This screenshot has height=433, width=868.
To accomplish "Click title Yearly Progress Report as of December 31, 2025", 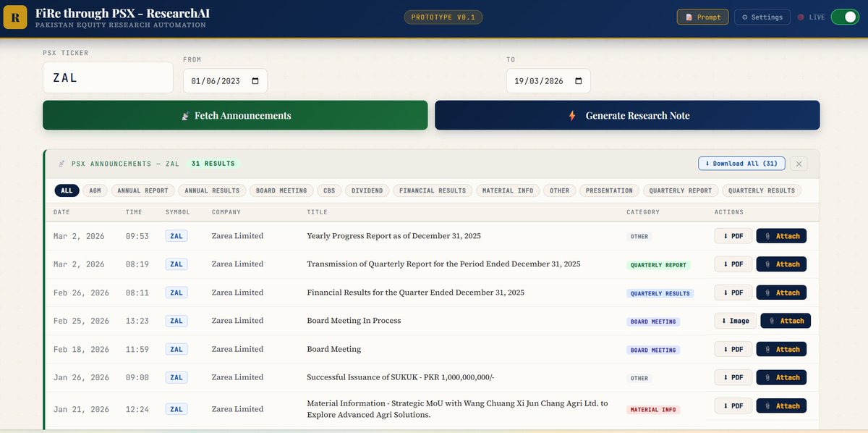I will (x=393, y=236).
